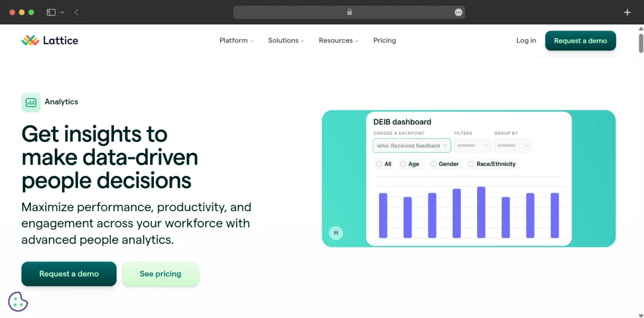The width and height of the screenshot is (644, 318).
Task: Pause the dashboard animation
Action: [336, 233]
